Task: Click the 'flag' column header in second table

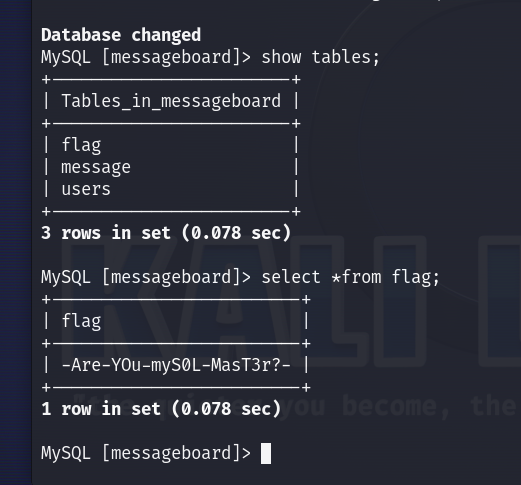Action: tap(81, 321)
